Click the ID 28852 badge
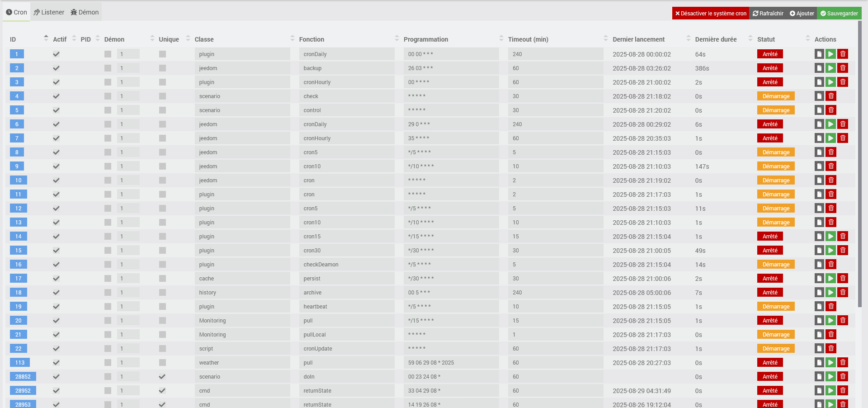This screenshot has height=408, width=868. click(23, 377)
